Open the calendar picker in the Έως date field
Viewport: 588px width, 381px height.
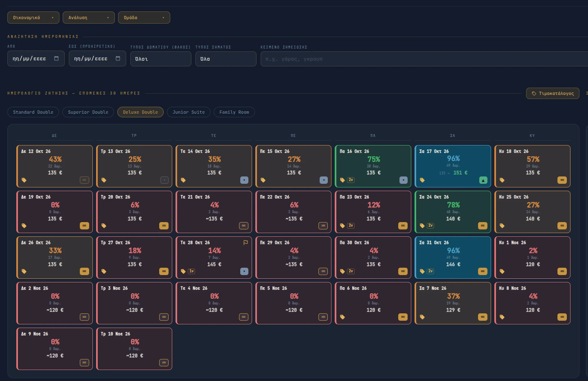[118, 59]
